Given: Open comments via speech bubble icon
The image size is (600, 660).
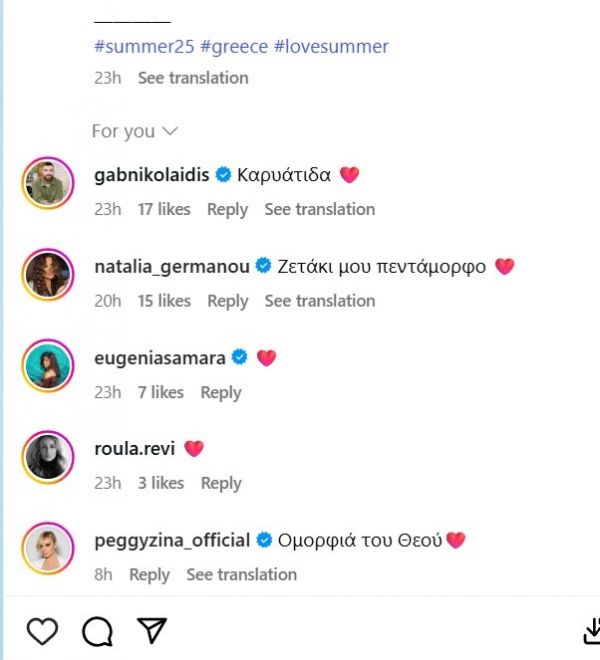Looking at the screenshot, I should click(97, 631).
